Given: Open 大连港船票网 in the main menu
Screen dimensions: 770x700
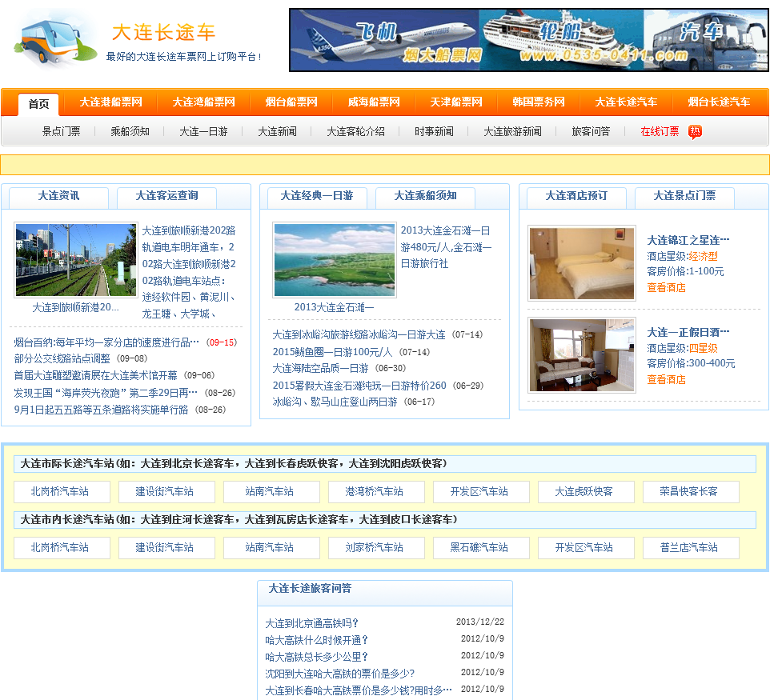Looking at the screenshot, I should 111,102.
